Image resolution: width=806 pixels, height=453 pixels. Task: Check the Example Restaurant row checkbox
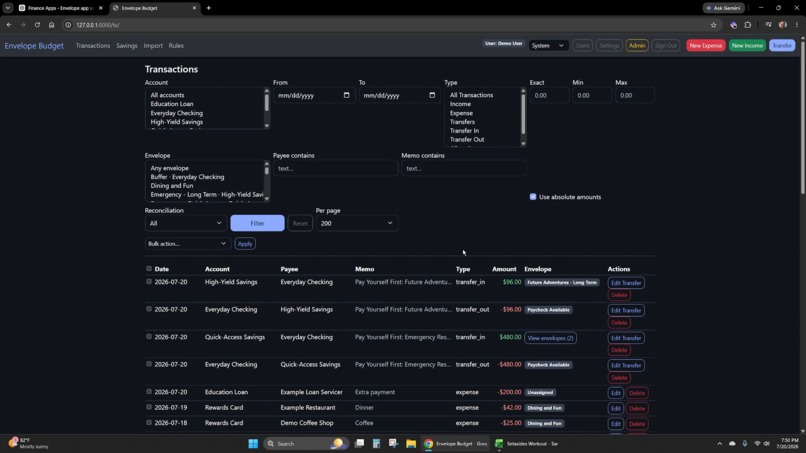149,407
